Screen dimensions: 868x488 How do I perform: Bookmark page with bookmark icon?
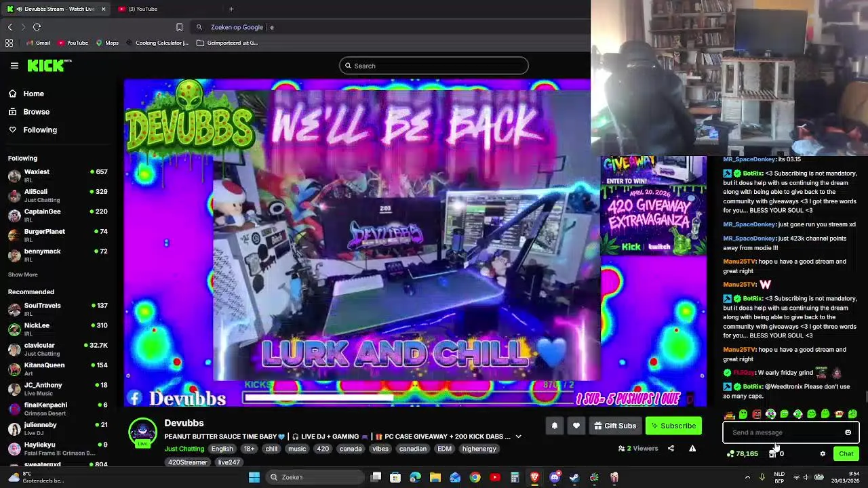click(x=179, y=27)
